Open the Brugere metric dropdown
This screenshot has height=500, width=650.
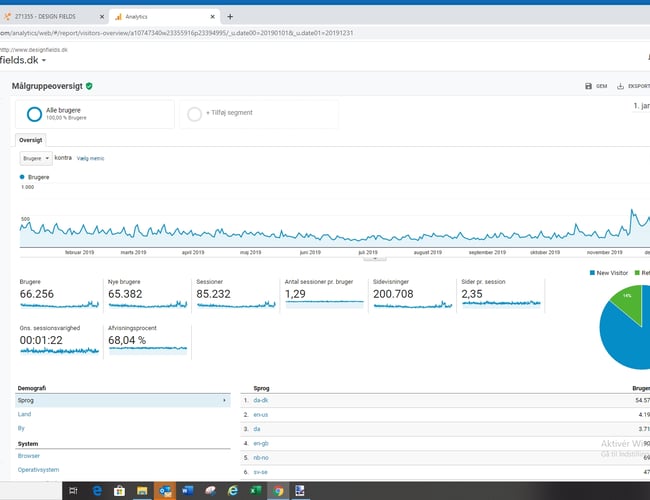[x=35, y=158]
